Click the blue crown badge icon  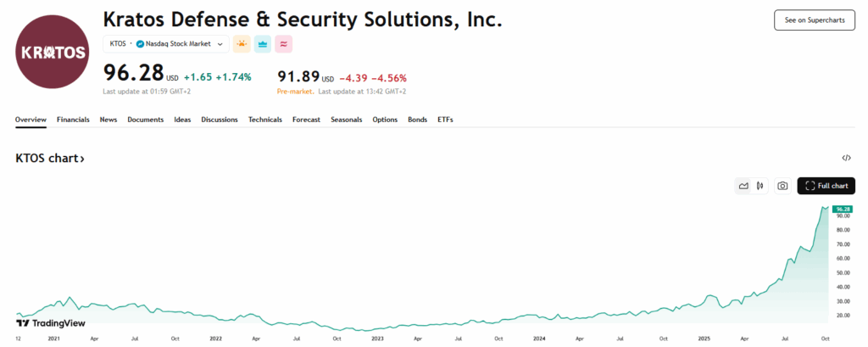263,44
